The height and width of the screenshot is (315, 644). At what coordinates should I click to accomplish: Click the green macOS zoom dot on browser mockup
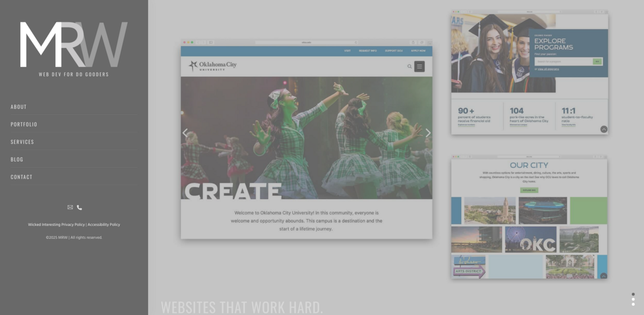[192, 42]
